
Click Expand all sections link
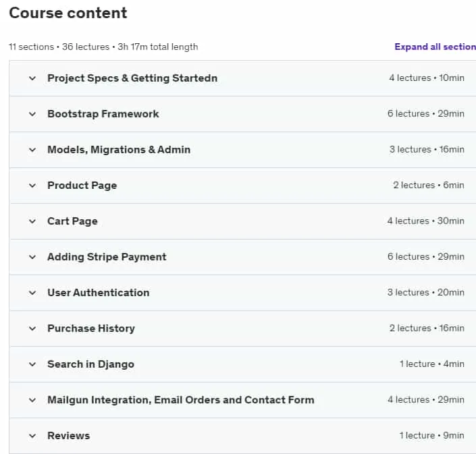click(x=435, y=47)
